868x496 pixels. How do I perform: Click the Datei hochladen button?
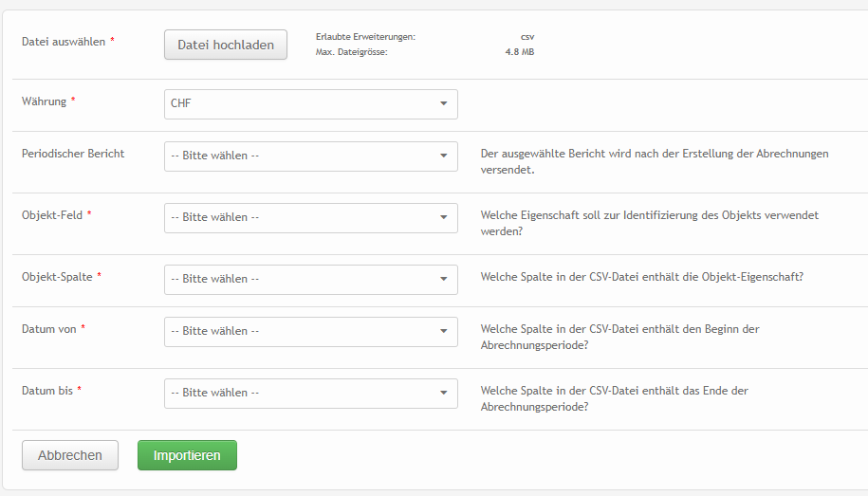(226, 45)
